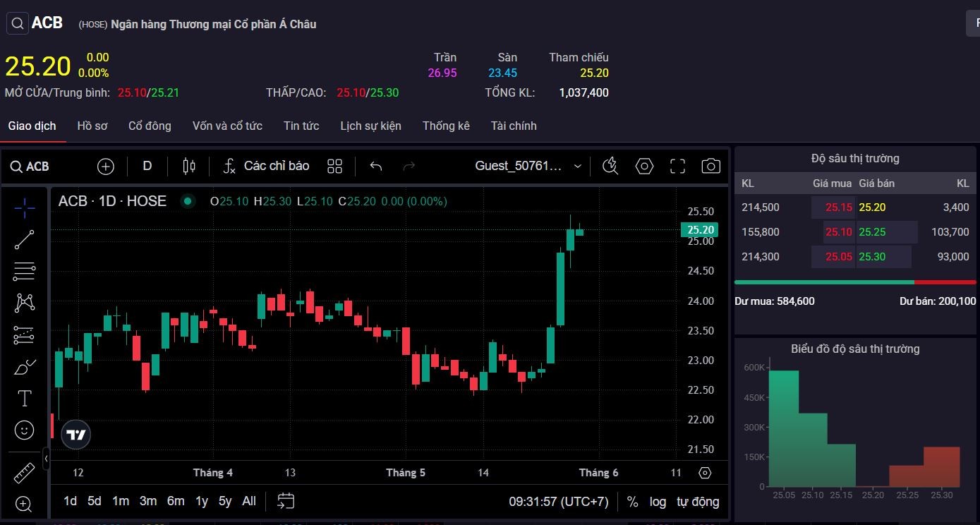Viewport: 980px width, 525px height.
Task: Set the chart range to 1d
Action: [70, 501]
